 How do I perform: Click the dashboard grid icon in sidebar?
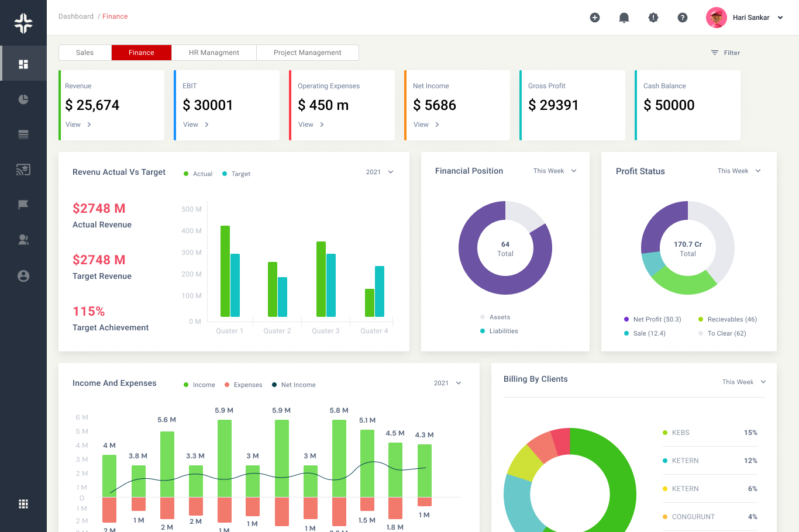pyautogui.click(x=23, y=64)
